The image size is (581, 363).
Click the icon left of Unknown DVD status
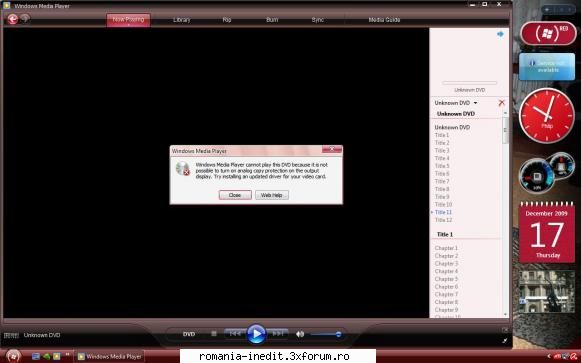pyautogui.click(x=11, y=335)
